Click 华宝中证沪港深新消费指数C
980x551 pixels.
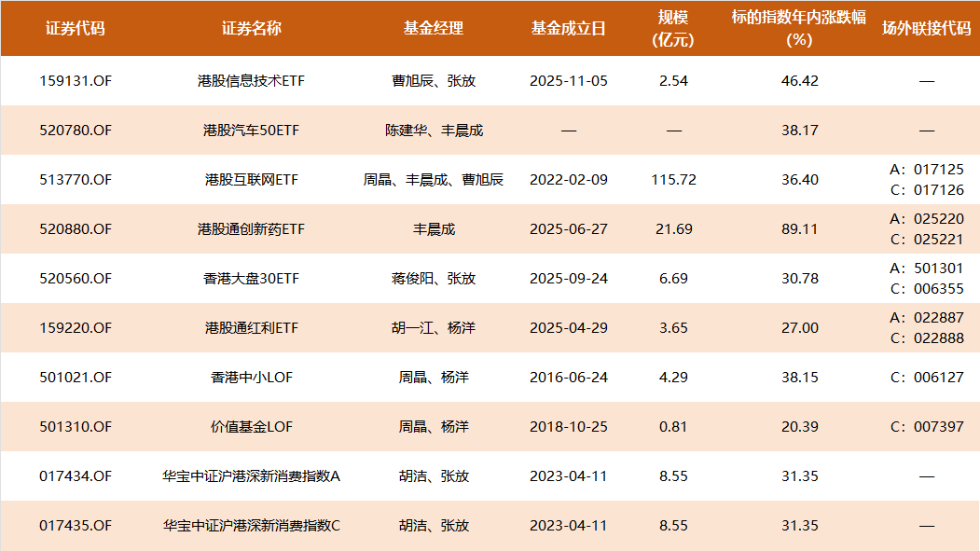tap(251, 526)
